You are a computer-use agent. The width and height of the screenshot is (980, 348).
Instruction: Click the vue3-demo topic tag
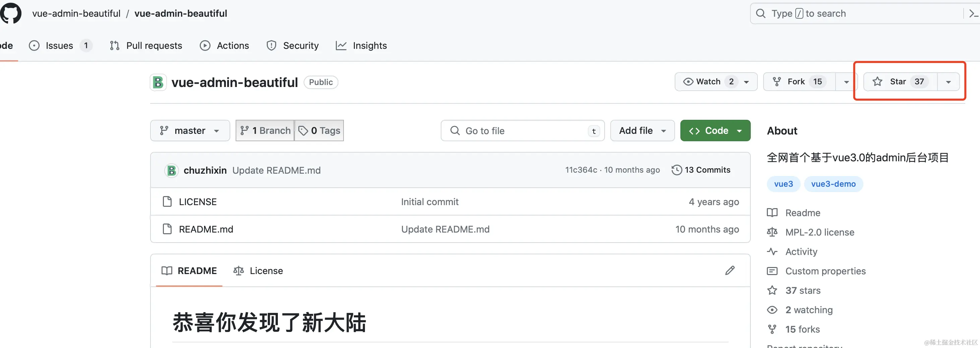(833, 184)
